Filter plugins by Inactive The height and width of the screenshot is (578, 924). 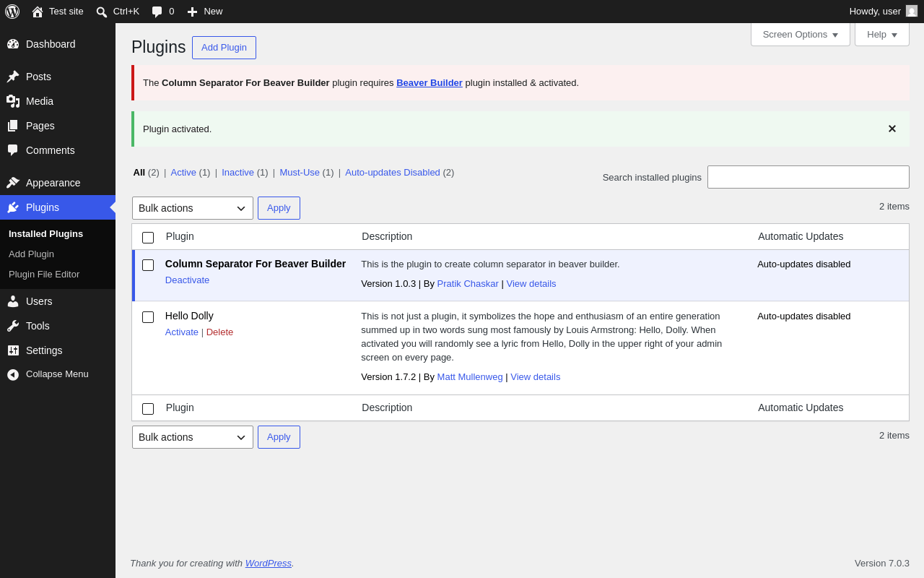click(237, 172)
